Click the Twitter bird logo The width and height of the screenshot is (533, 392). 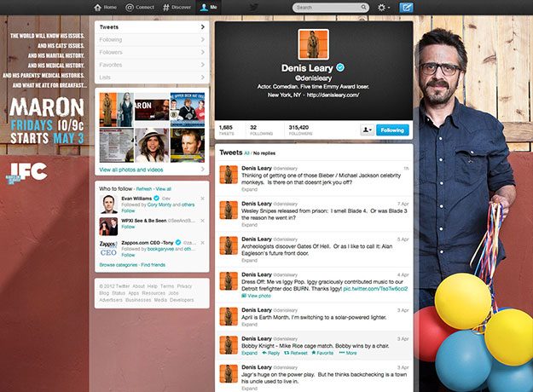[253, 7]
